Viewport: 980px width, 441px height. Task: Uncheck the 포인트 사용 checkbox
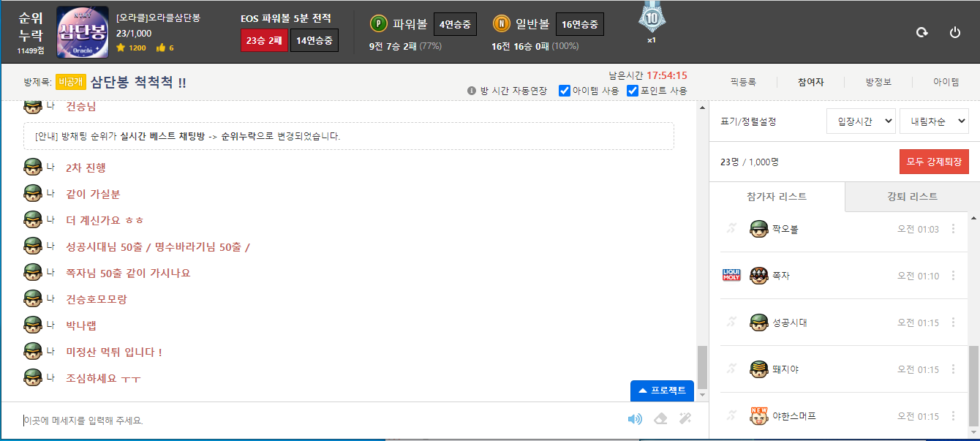[x=633, y=91]
